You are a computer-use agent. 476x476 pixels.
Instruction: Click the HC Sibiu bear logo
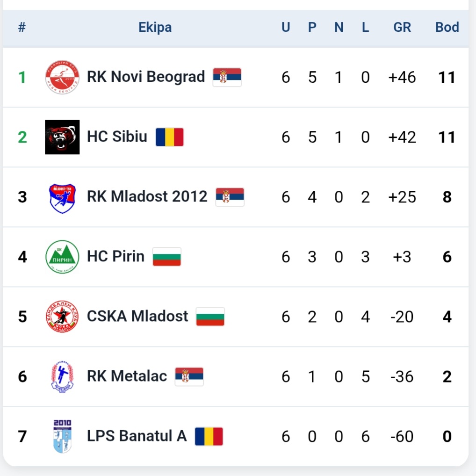pos(62,137)
